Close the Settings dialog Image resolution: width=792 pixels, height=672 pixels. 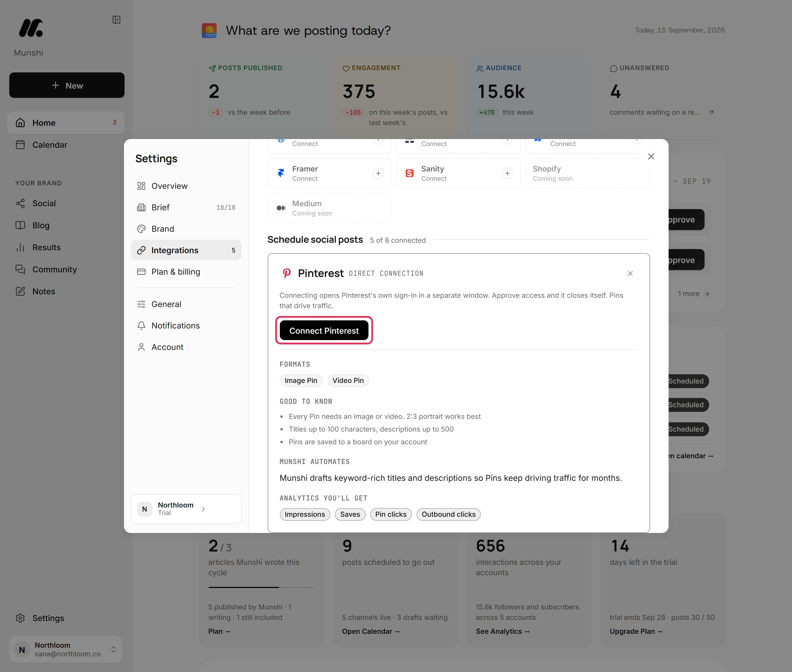651,157
